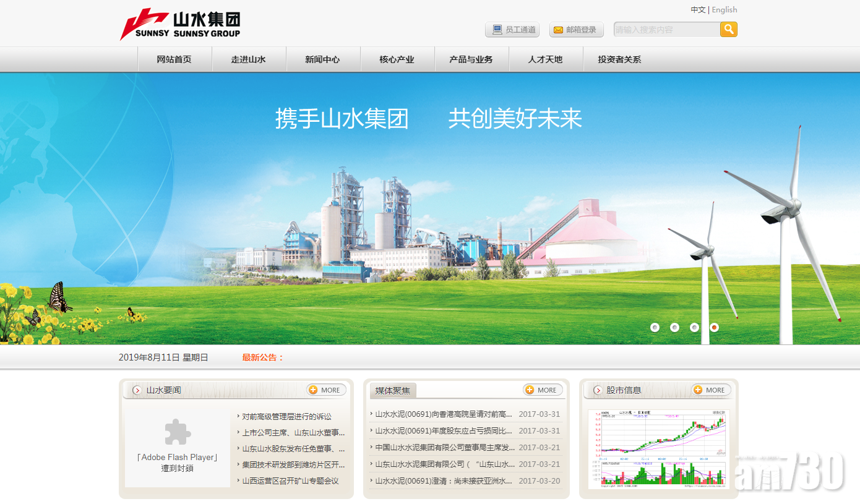Open the 投资者关系 menu
Image resolution: width=860 pixels, height=504 pixels.
[x=619, y=59]
